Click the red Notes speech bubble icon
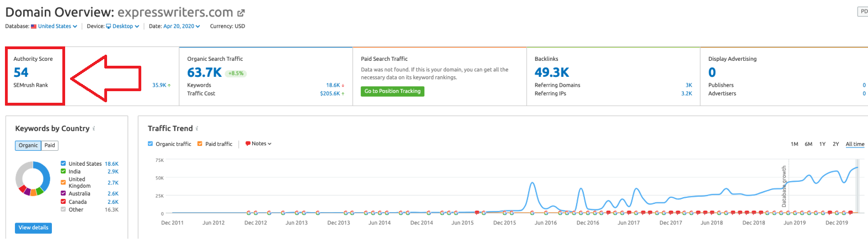 248,144
